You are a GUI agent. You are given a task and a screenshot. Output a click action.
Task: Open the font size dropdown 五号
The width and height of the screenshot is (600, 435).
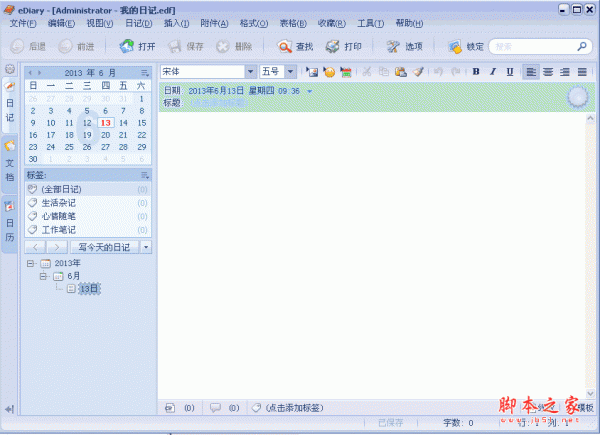pyautogui.click(x=290, y=72)
